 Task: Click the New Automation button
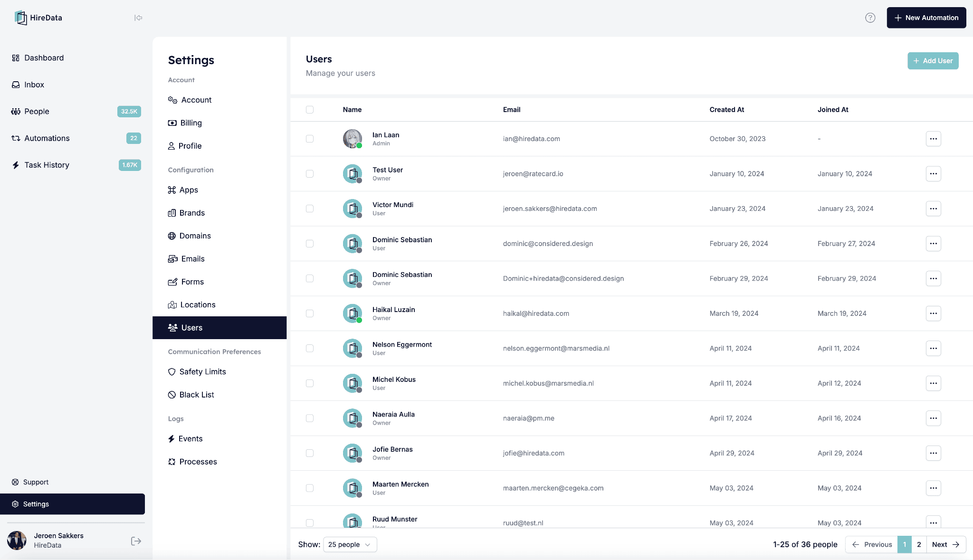(926, 18)
